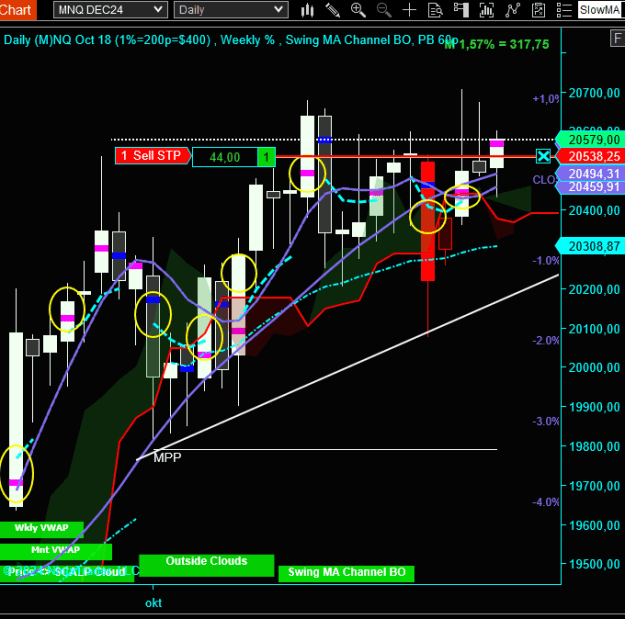Image resolution: width=625 pixels, height=619 pixels.
Task: Click the 44,00 order offset box
Action: (225, 157)
